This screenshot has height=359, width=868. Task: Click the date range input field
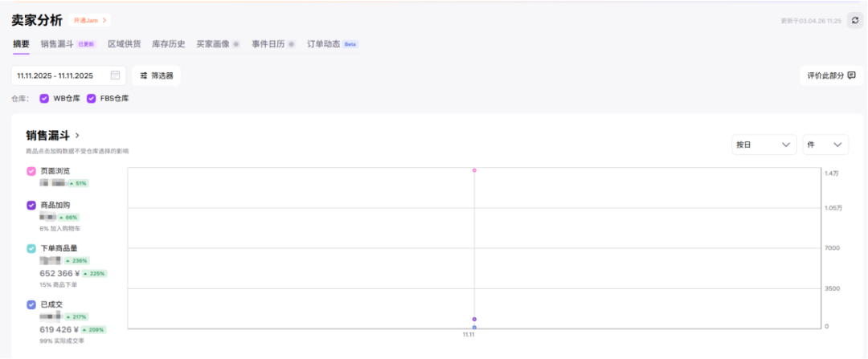[68, 75]
